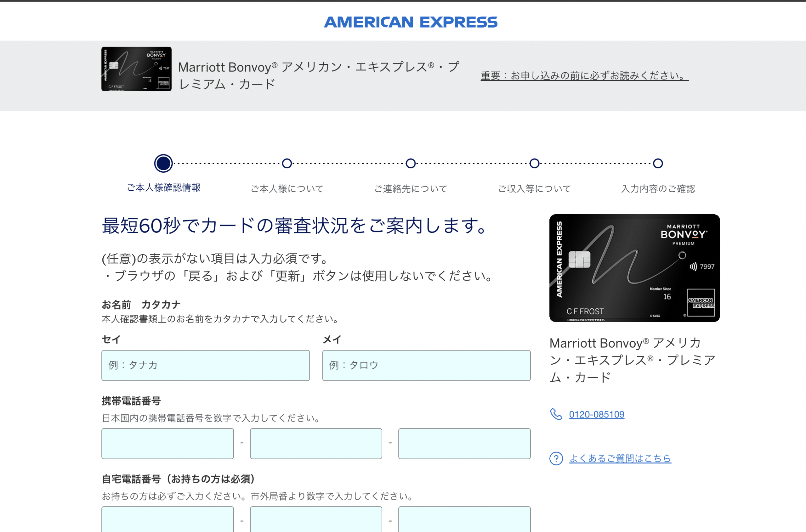Select the ご収入等について step circle
Image resolution: width=806 pixels, height=532 pixels.
pos(534,163)
